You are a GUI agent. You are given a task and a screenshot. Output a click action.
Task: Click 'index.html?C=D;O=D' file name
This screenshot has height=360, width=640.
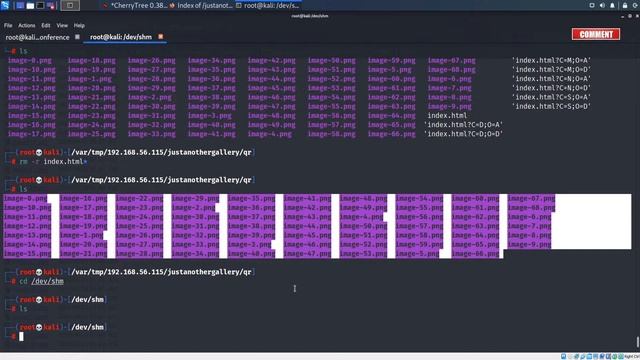[x=463, y=134]
